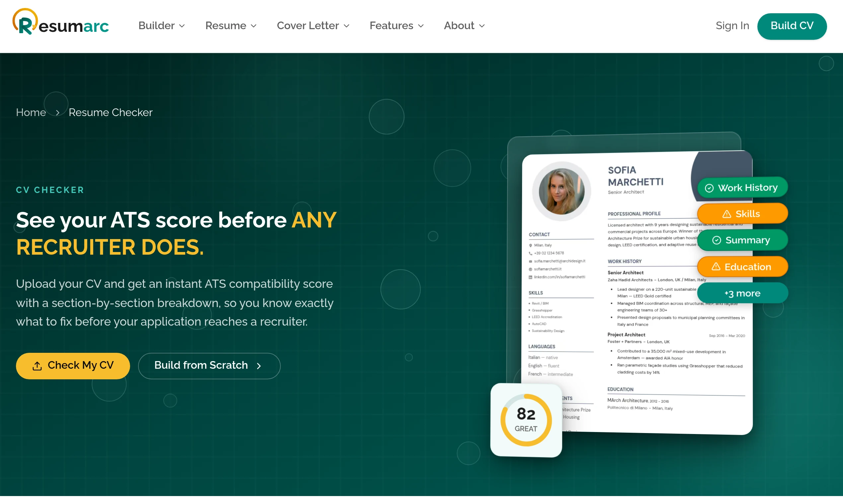Screen dimensions: 843x504
Task: Expand the Cover Letter dropdown
Action: tap(313, 26)
